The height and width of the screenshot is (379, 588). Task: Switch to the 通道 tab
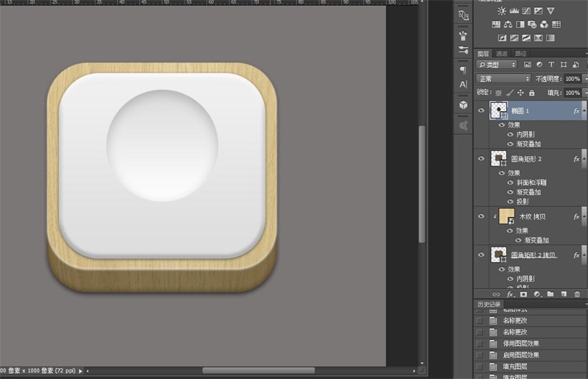click(x=501, y=53)
